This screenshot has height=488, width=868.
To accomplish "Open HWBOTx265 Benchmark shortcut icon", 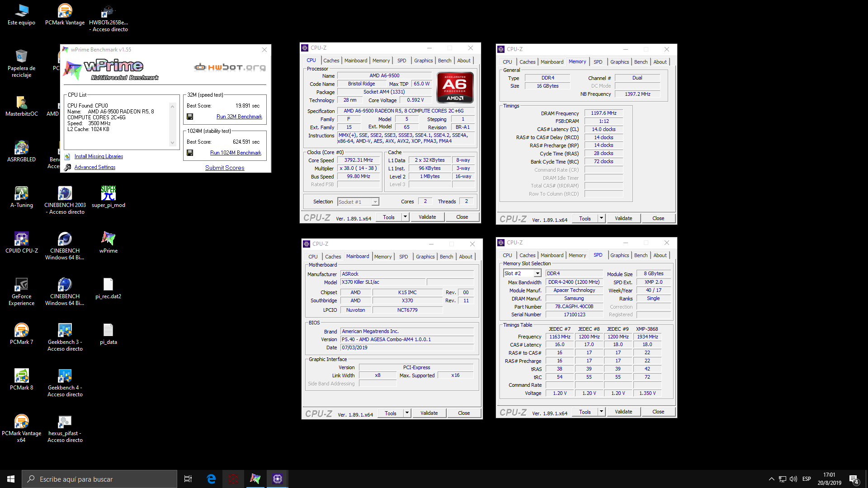I will pyautogui.click(x=108, y=18).
